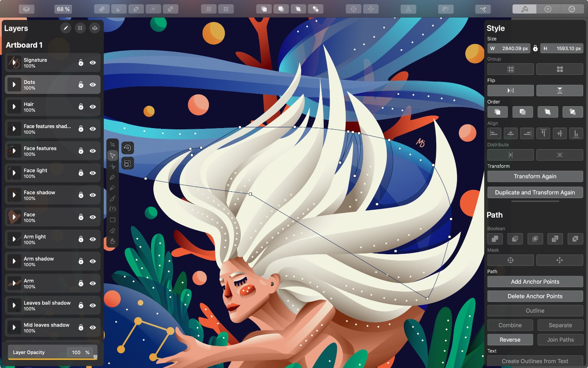Toggle visibility of the Face shadow layer
Screen dimensions: 588x368
tap(92, 195)
